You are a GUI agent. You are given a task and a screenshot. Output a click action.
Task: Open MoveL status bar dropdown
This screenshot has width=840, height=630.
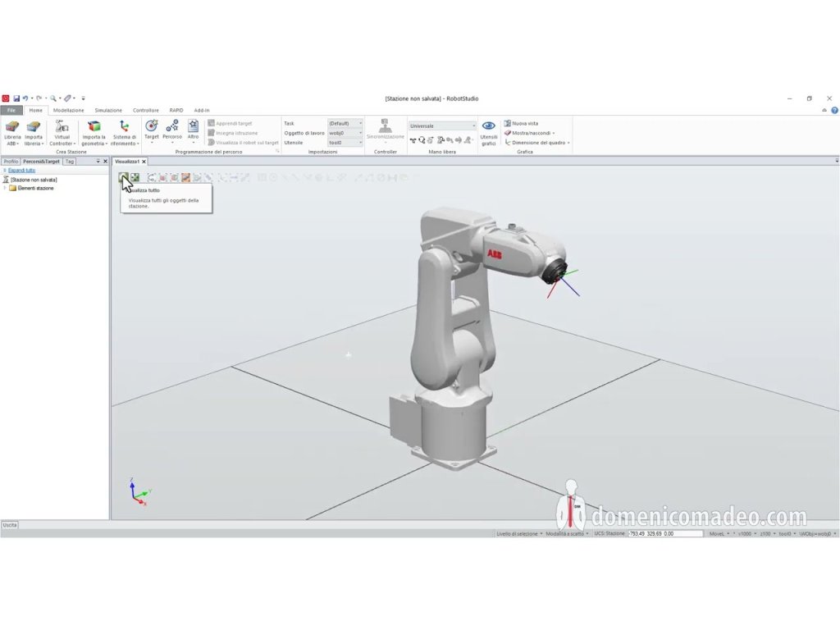[x=719, y=533]
